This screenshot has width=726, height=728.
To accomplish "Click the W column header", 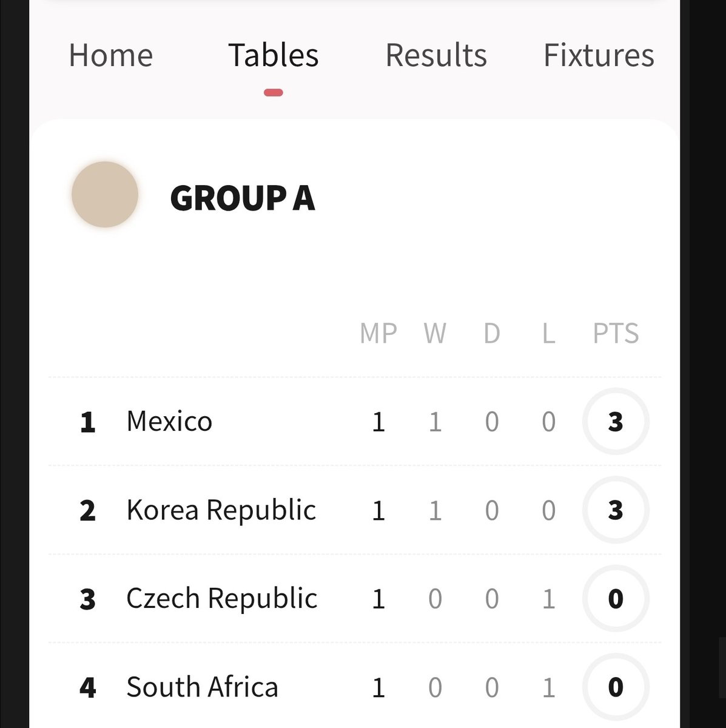I will coord(435,334).
